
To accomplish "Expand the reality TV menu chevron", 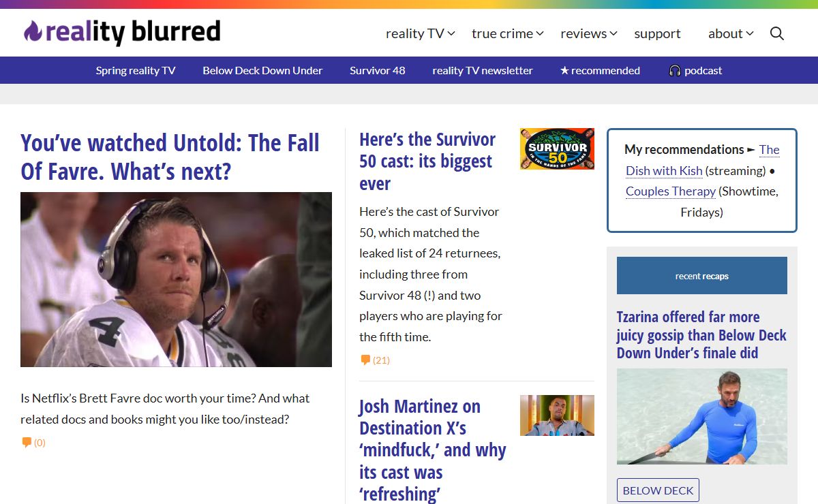I will click(x=451, y=33).
